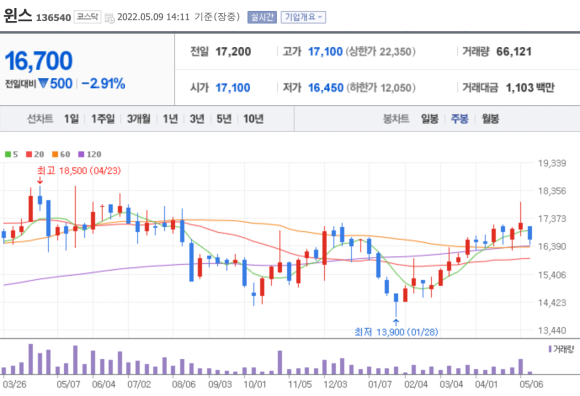The width and height of the screenshot is (580, 396).
Task: Select the 10년 line chart tab
Action: pos(253,119)
